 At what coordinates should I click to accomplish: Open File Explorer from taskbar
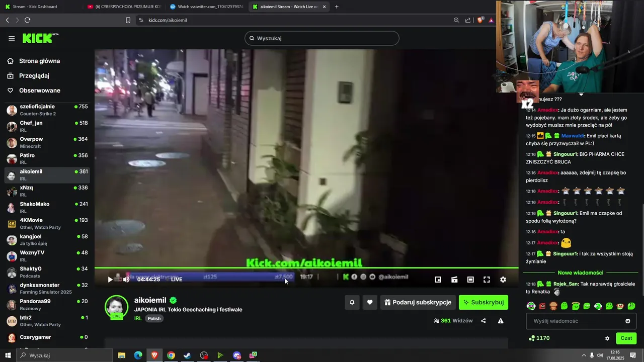pos(121,355)
